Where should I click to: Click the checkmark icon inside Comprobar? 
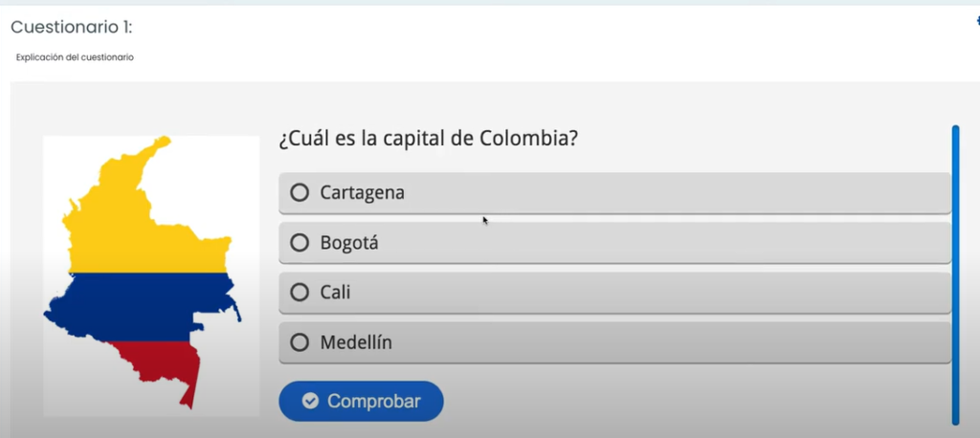pyautogui.click(x=310, y=402)
